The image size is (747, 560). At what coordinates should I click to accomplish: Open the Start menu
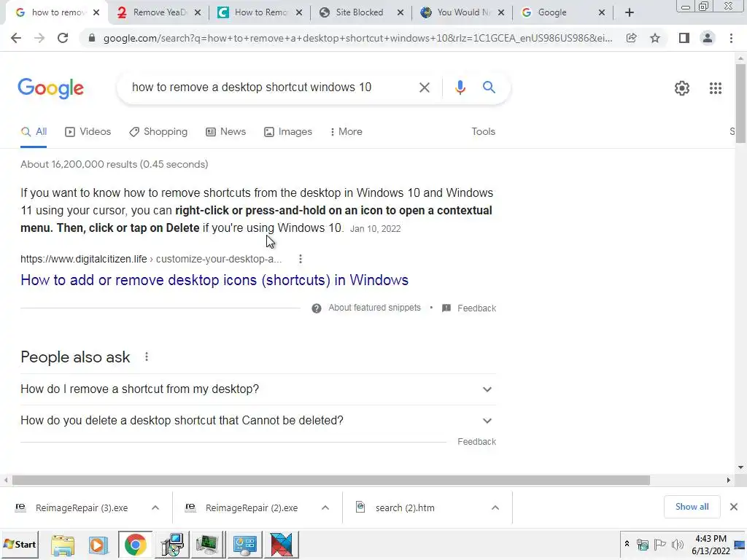(20, 544)
